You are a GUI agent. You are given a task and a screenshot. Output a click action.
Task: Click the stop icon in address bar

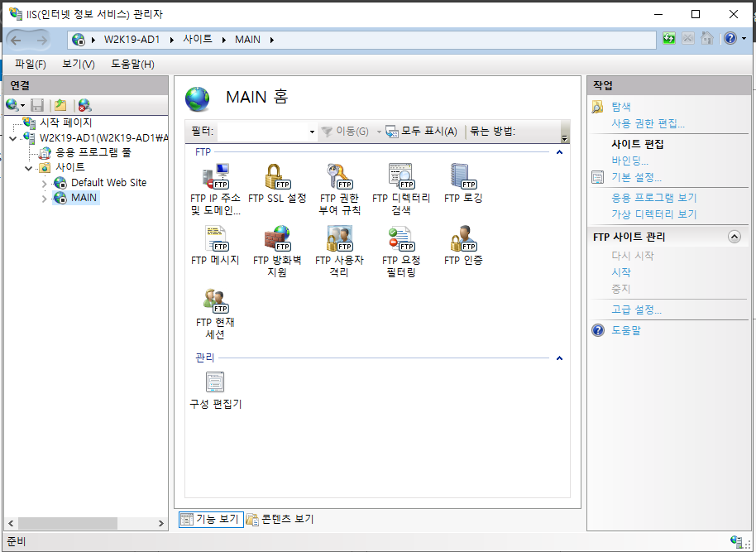[x=688, y=39]
